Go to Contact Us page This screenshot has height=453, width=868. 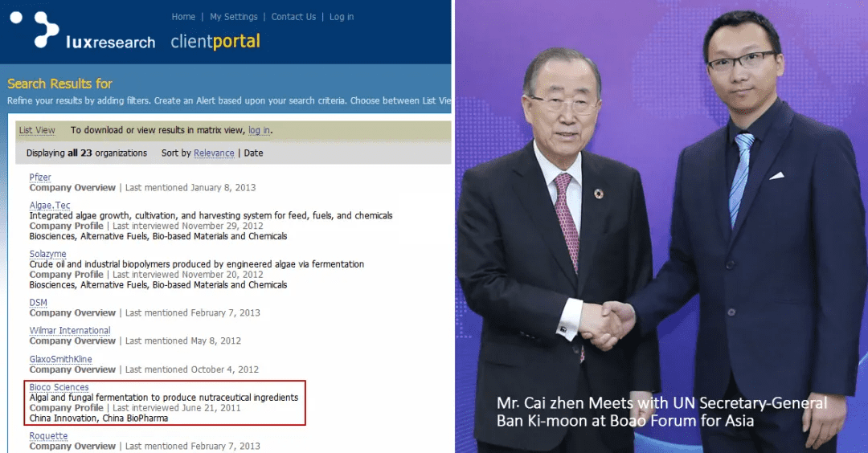click(293, 17)
